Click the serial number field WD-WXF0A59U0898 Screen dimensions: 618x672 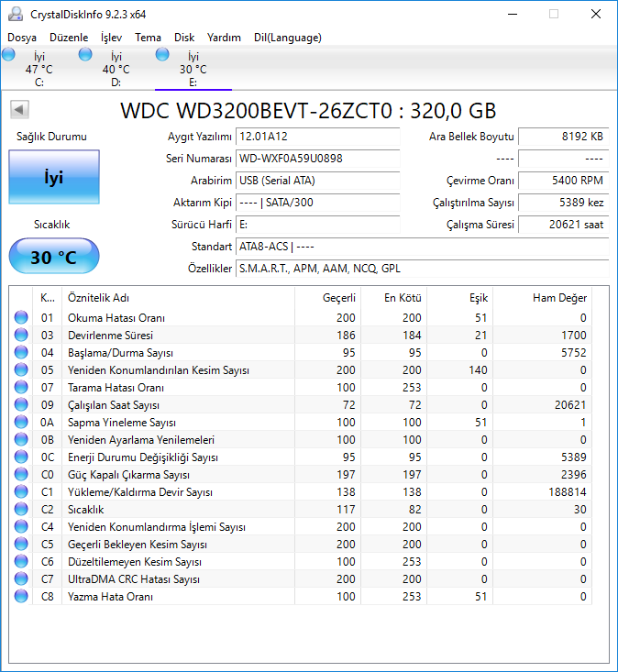(x=317, y=159)
